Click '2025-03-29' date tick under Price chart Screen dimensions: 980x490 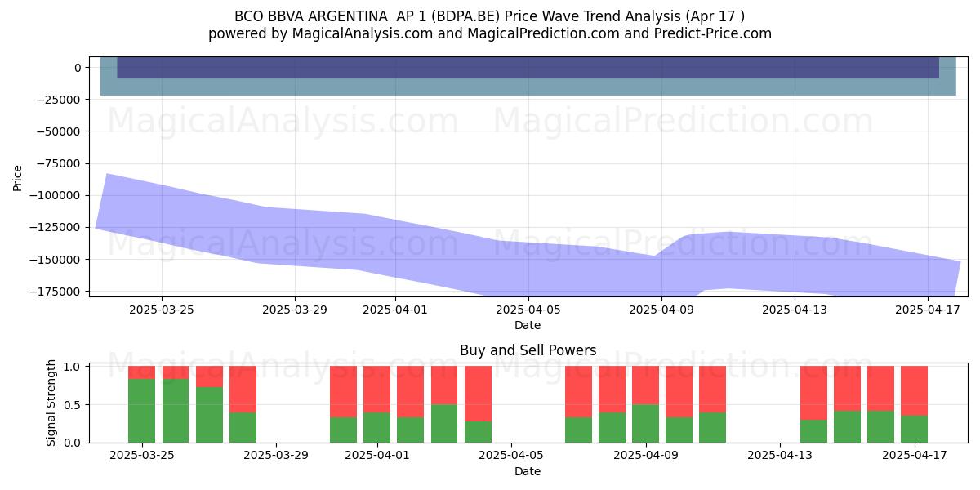tap(295, 310)
